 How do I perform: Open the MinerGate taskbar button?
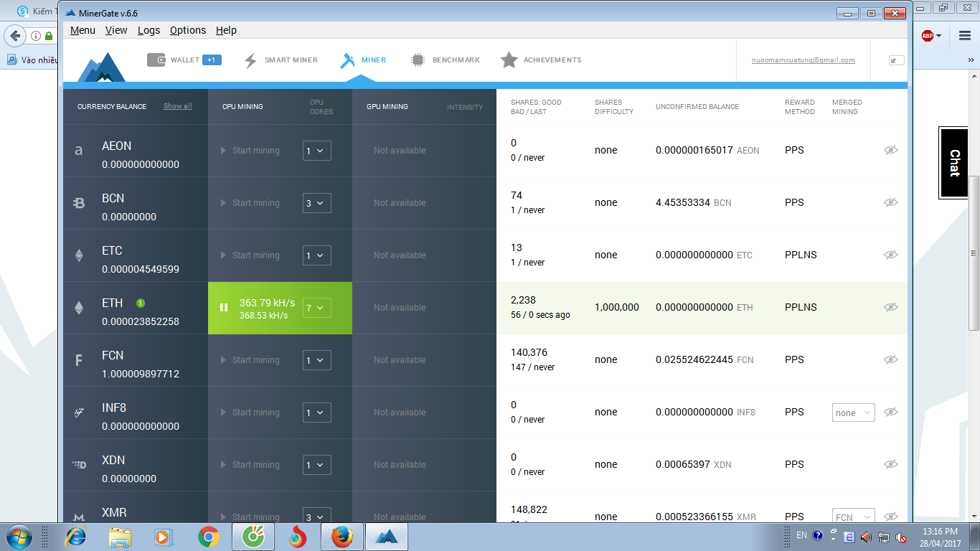tap(387, 537)
